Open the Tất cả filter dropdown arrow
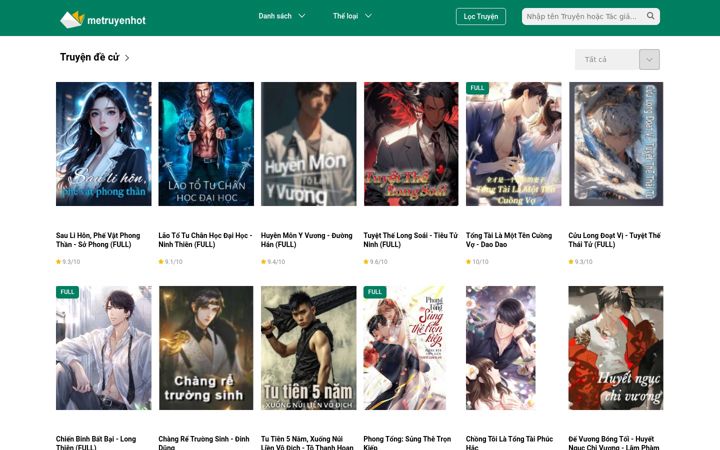 (x=649, y=60)
